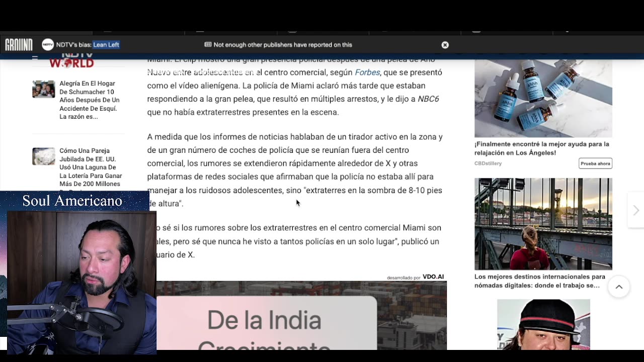Open the Forbes link in article

(367, 72)
